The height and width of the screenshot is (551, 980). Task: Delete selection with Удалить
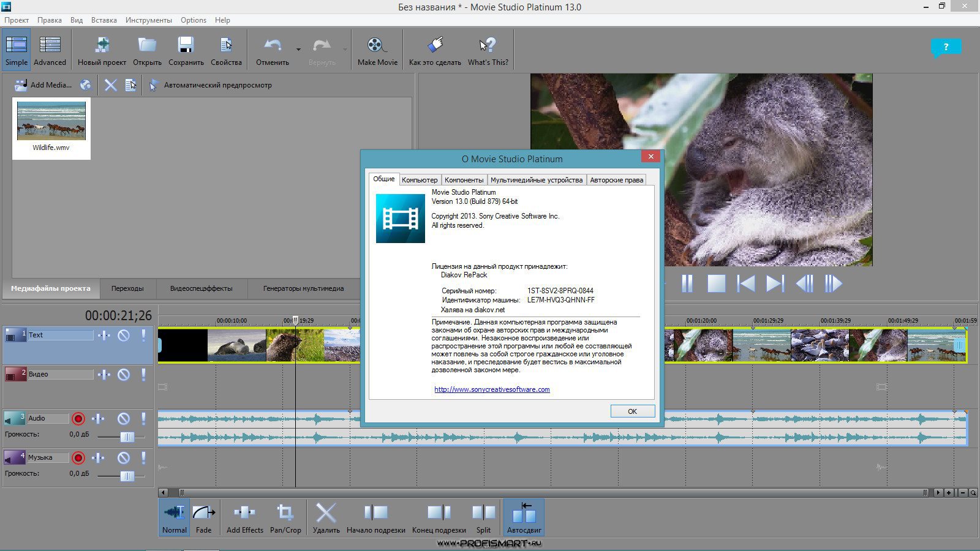click(326, 518)
